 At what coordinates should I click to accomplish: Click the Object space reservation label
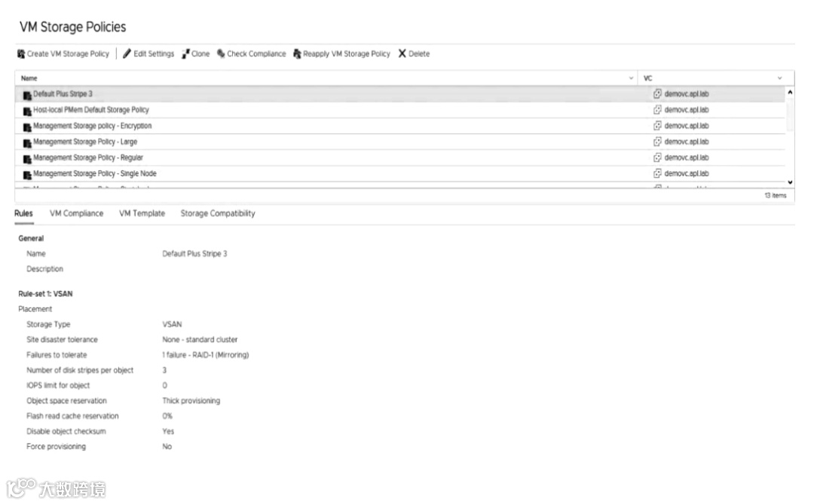(66, 401)
